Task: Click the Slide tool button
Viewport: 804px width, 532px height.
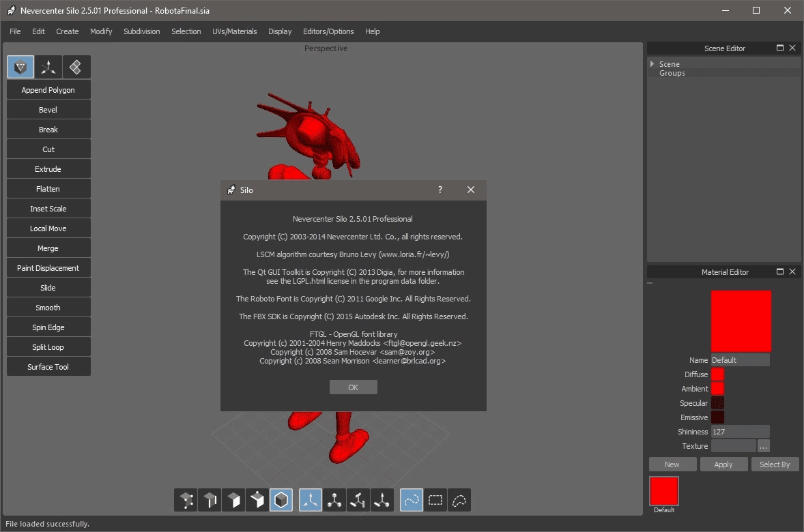Action: tap(48, 288)
